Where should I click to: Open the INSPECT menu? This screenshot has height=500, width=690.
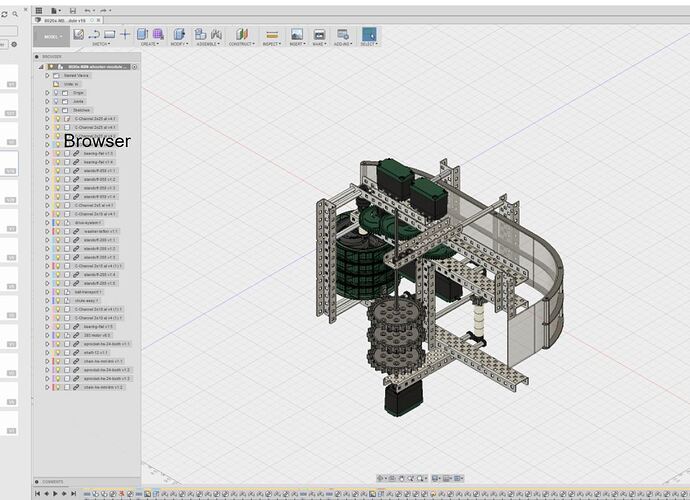(272, 44)
